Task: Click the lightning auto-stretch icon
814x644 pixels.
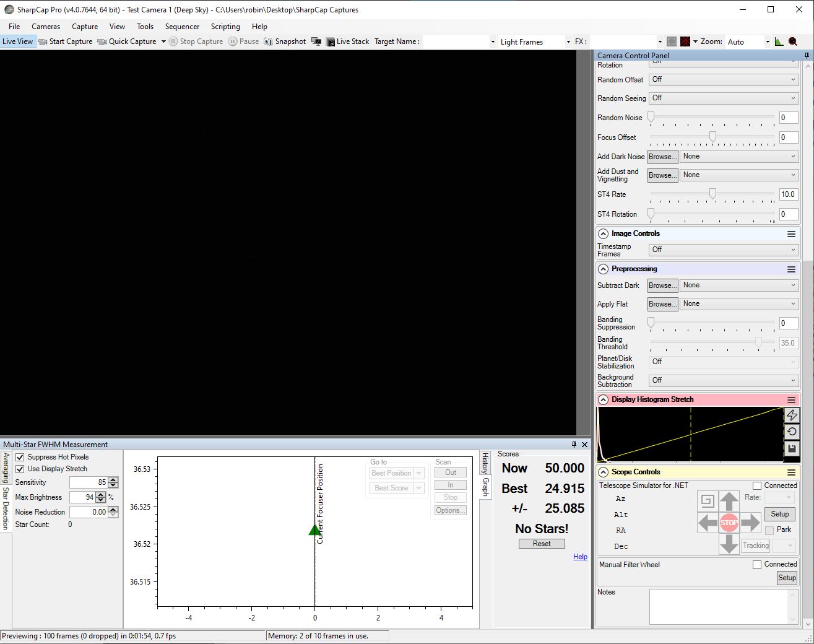Action: click(792, 415)
